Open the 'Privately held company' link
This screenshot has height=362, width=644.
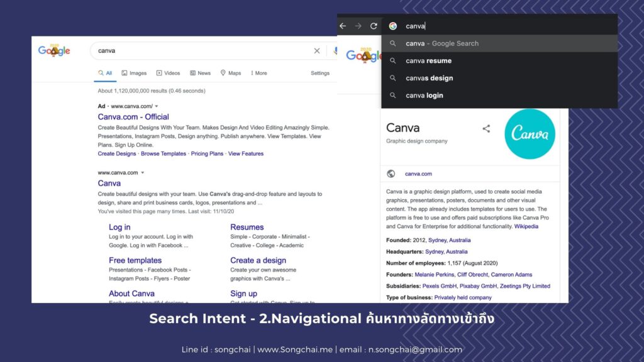point(463,297)
